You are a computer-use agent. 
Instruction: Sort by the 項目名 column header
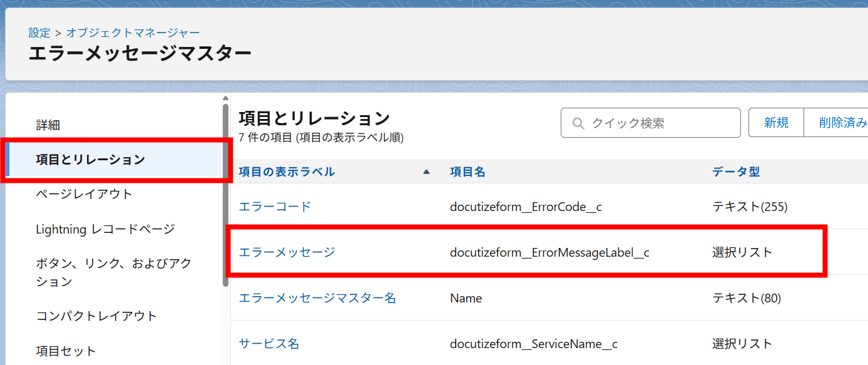(x=467, y=172)
